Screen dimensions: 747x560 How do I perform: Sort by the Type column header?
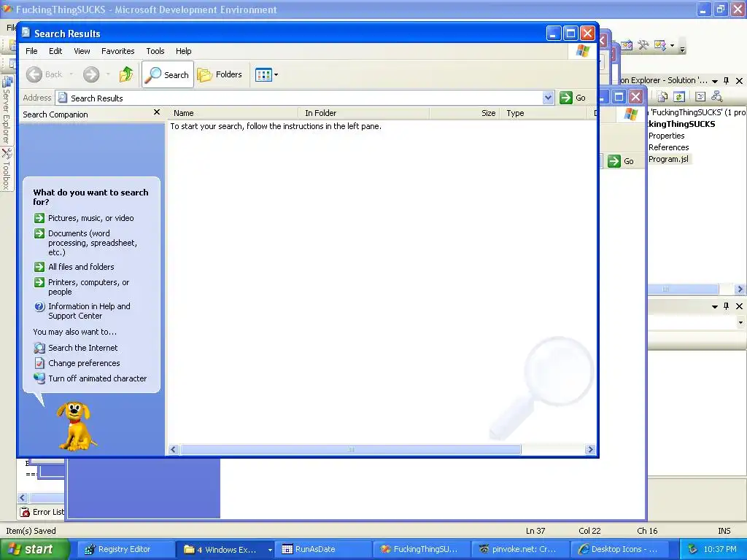click(x=543, y=113)
